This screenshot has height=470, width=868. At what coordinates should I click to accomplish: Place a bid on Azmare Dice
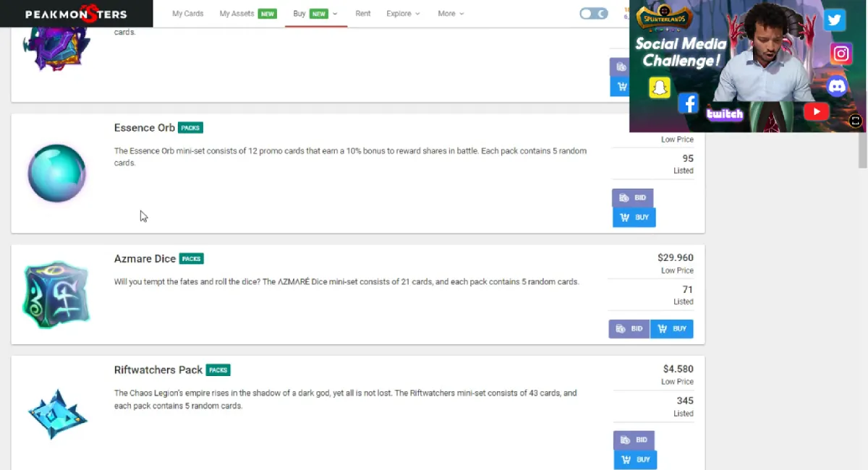629,329
